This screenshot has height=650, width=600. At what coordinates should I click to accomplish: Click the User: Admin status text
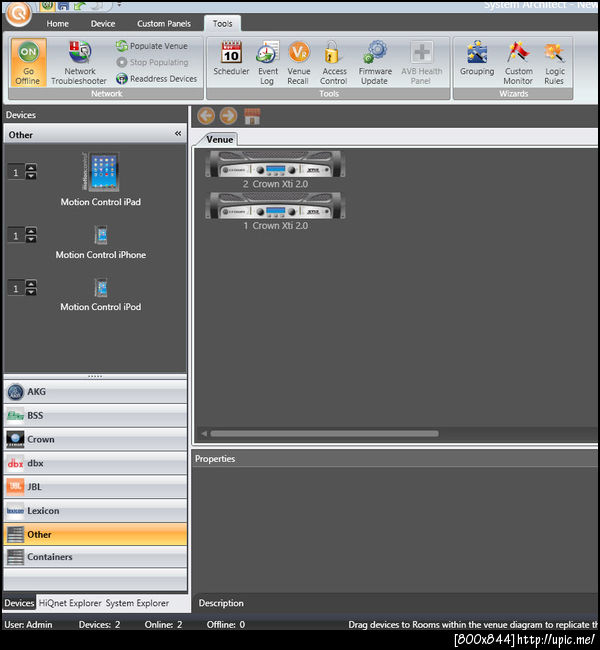pos(28,624)
